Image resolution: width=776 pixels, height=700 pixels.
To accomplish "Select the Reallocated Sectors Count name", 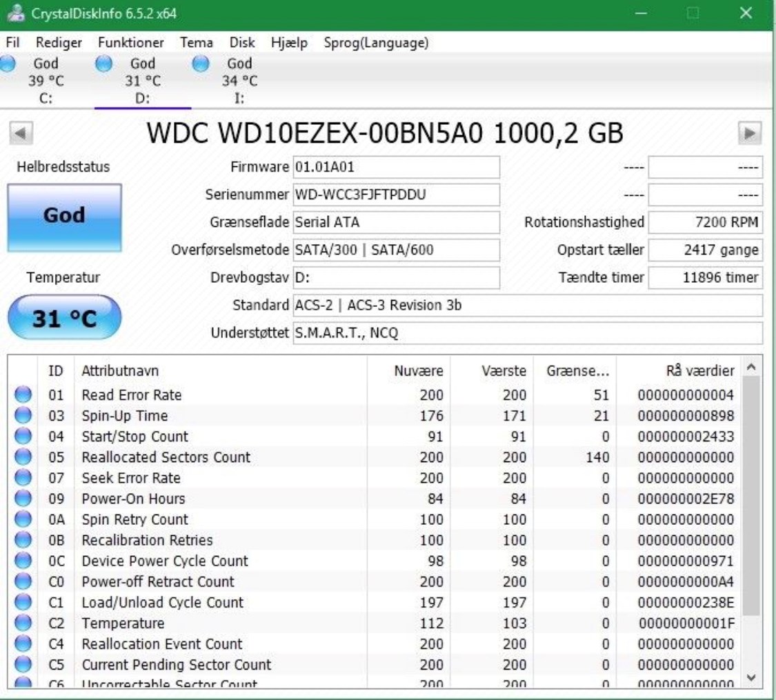I will click(166, 457).
